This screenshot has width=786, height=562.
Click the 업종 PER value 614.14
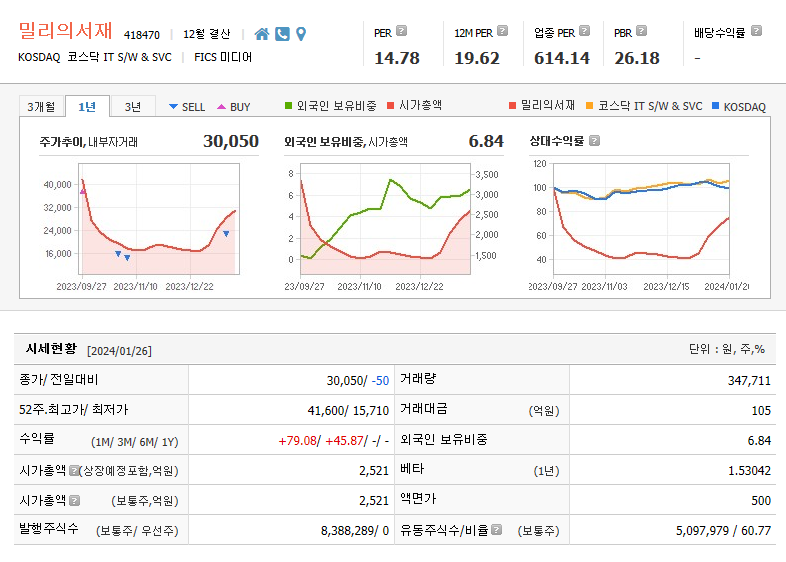pos(562,58)
